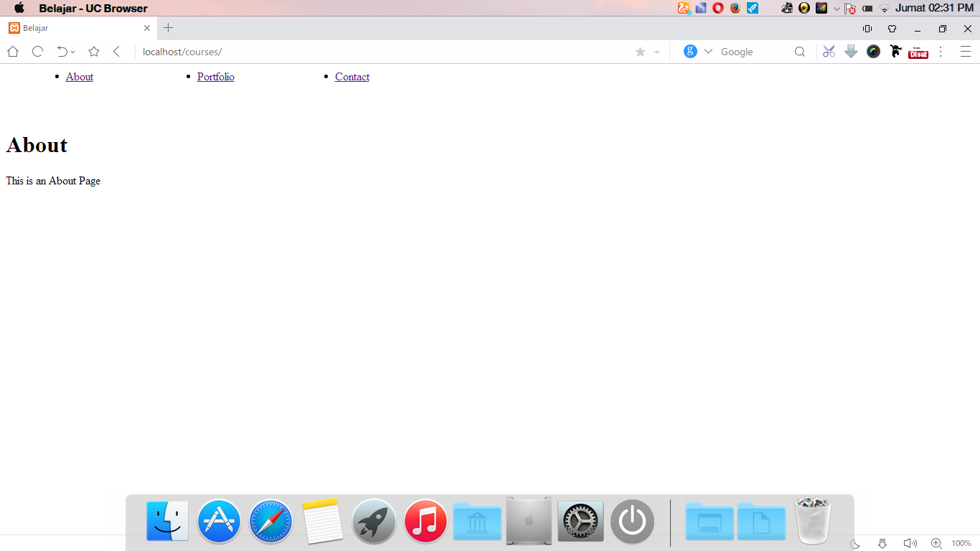Expand the search engine selector dropdown
This screenshot has height=551, width=980.
pos(707,51)
